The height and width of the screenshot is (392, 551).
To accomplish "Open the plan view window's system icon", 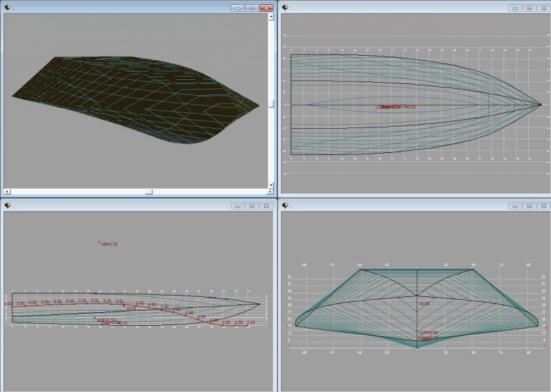I will 285,8.
